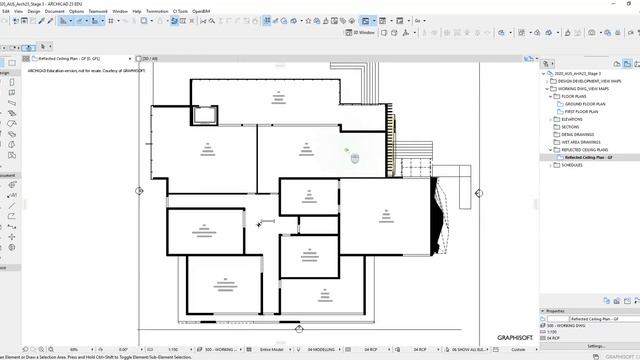Expand DESIGN DEVELOPMENT_VIEW MAPS folder
640x360 pixels.
coord(547,81)
